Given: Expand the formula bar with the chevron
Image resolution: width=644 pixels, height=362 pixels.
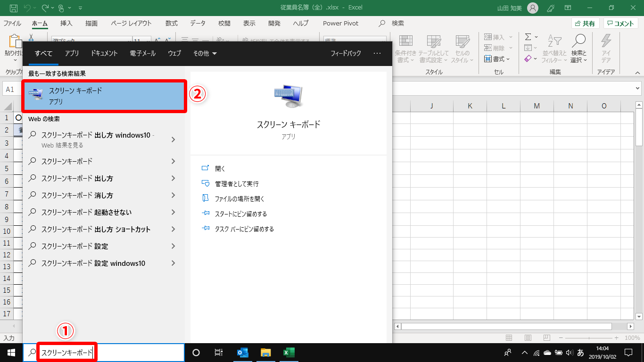Looking at the screenshot, I should click(x=638, y=88).
